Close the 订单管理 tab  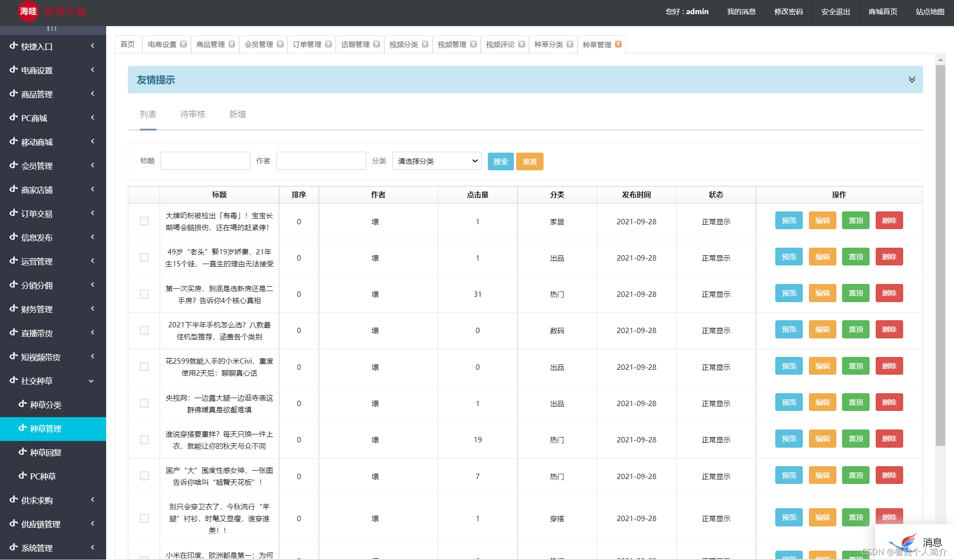[x=328, y=44]
